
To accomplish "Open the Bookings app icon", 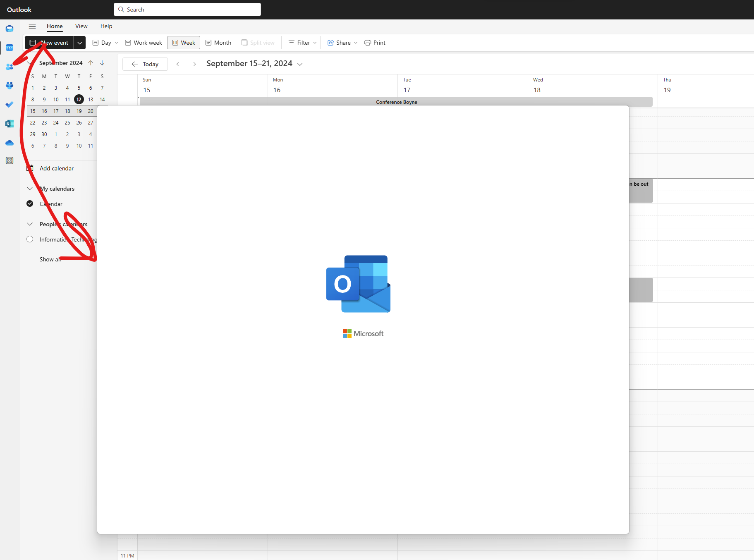I will 10,124.
